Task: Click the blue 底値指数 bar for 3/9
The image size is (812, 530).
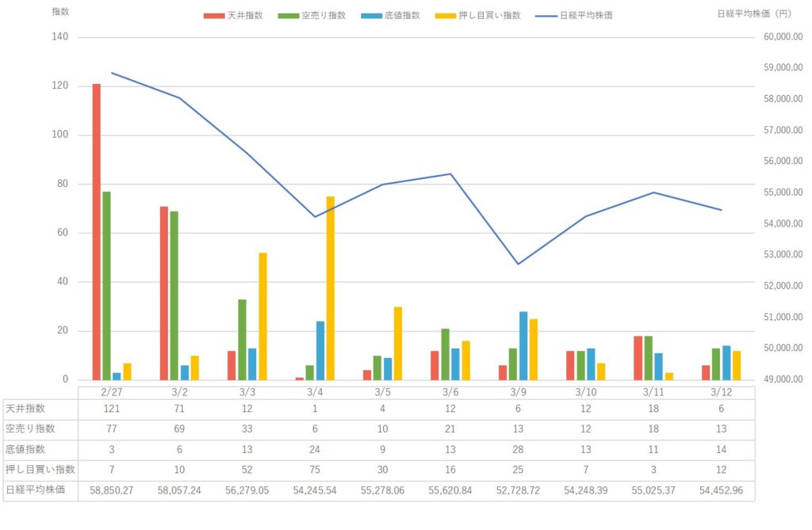Action: tap(523, 345)
